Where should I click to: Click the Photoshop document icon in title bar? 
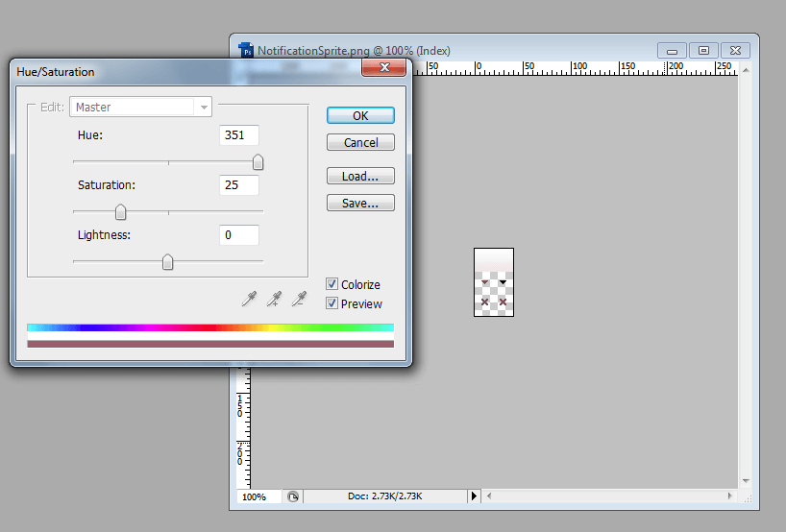click(246, 51)
